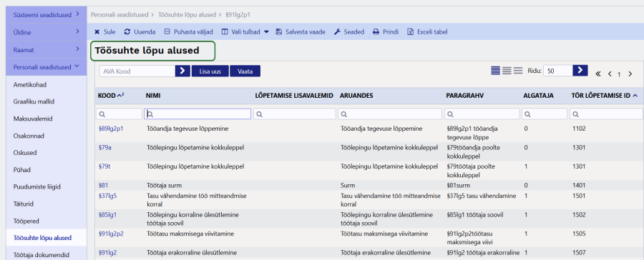
Task: Open code link §89lg2p1
Action: pos(111,129)
